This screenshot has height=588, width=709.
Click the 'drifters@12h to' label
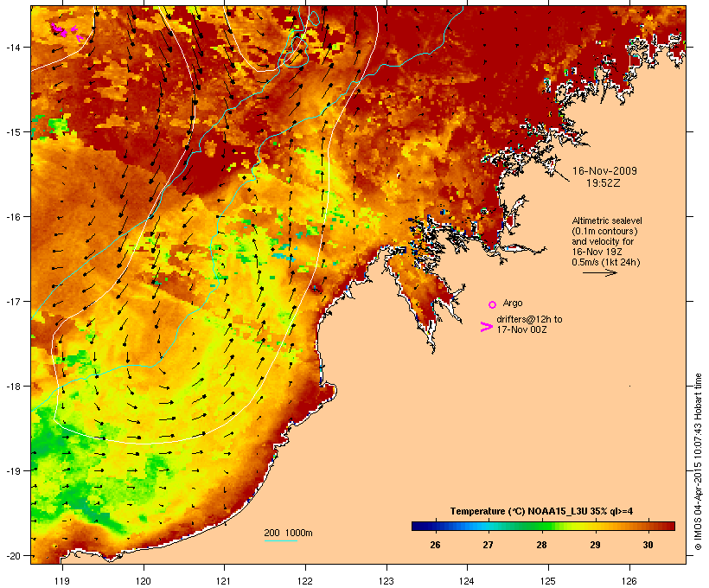529,319
